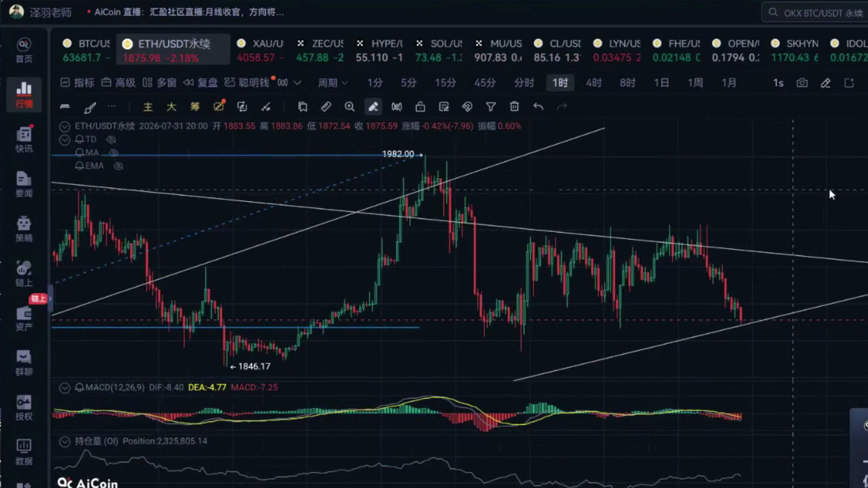Viewport: 868px width, 488px height.
Task: Open the 复盘 replay button
Action: point(200,83)
